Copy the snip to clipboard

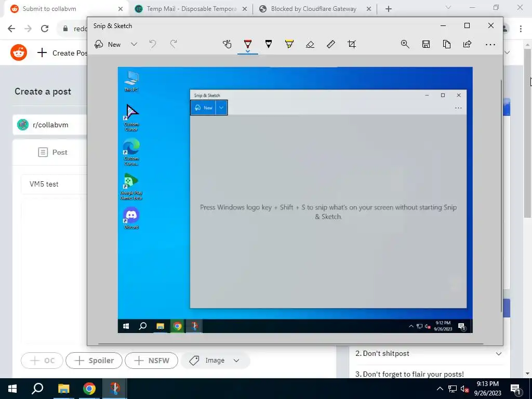point(446,44)
